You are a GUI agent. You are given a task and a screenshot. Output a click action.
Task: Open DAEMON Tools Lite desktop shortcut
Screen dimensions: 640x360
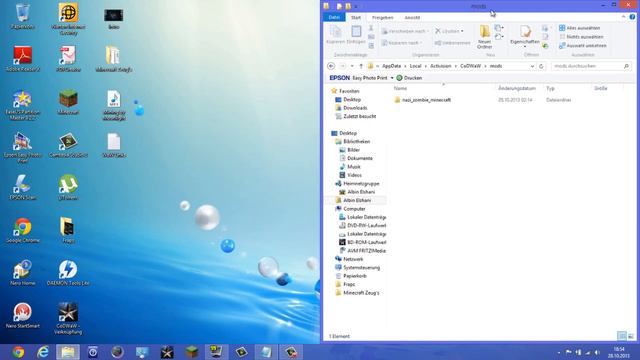point(68,273)
